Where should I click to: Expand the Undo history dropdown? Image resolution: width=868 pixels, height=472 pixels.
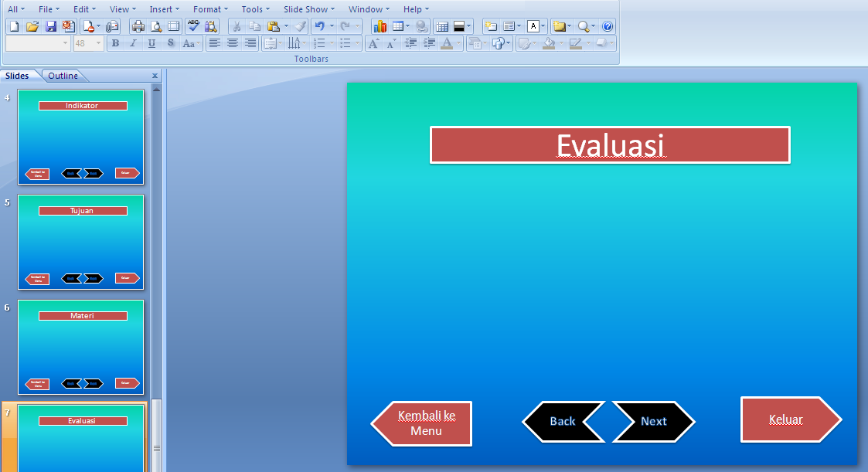331,25
